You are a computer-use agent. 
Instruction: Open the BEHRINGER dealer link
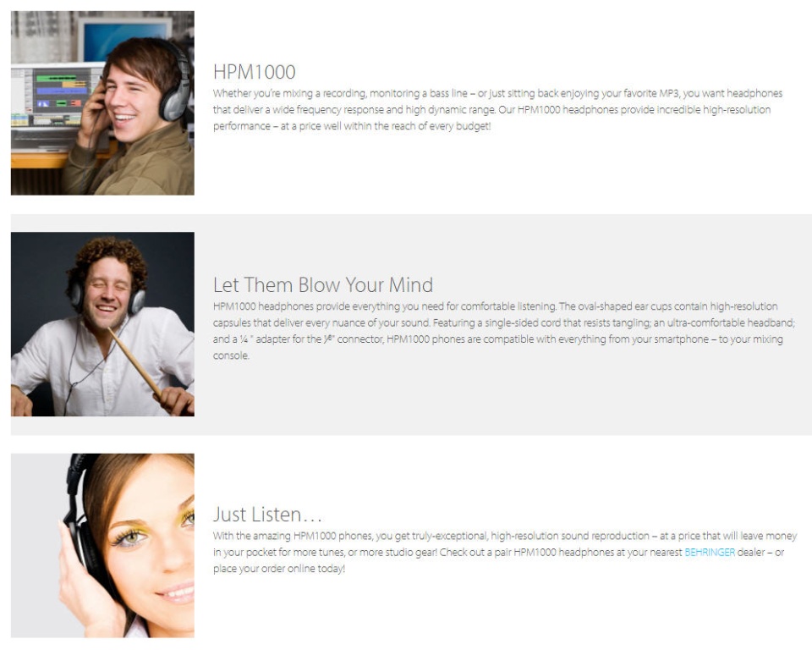tap(710, 552)
